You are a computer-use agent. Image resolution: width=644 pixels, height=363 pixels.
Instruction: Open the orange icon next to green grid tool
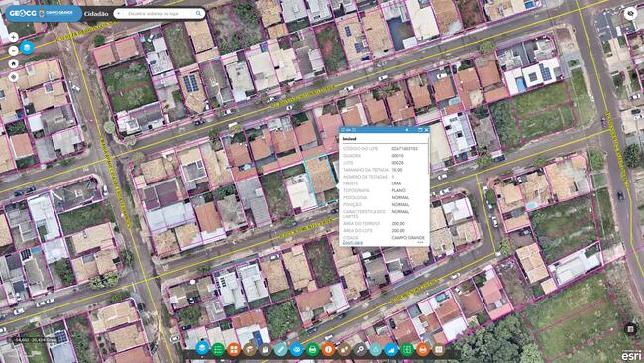click(x=423, y=349)
